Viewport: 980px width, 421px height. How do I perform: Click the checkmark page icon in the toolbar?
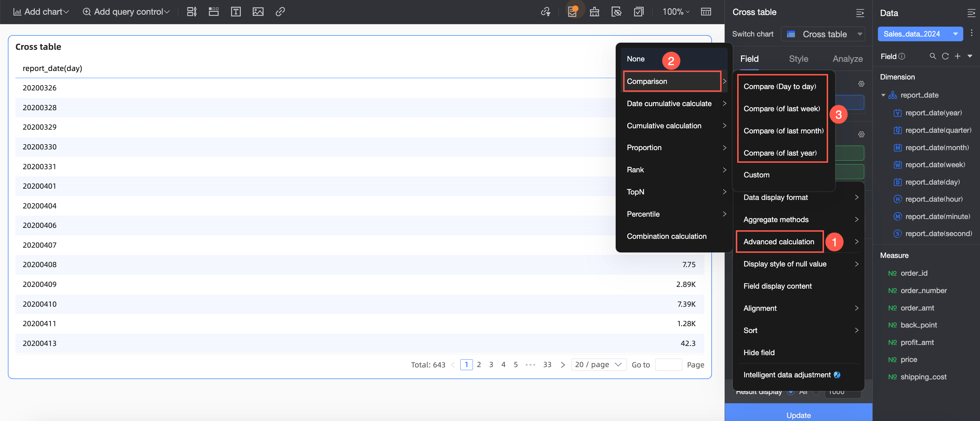coord(639,12)
